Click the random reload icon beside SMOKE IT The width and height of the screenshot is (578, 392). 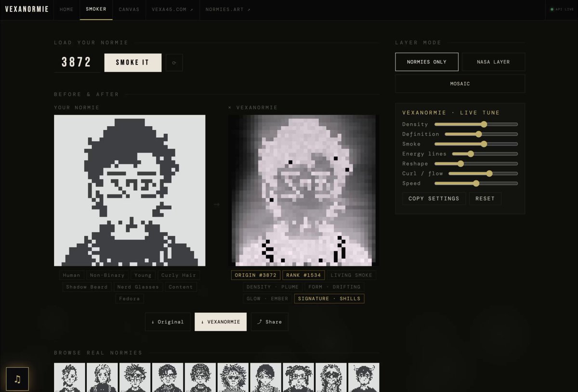(174, 63)
